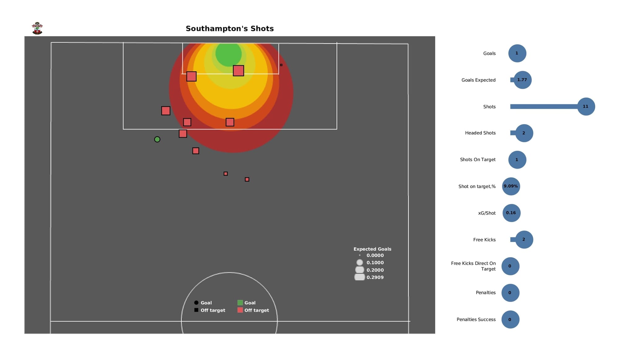Click the Headed Shots metric badge
This screenshot has height=364, width=620.
pos(523,133)
